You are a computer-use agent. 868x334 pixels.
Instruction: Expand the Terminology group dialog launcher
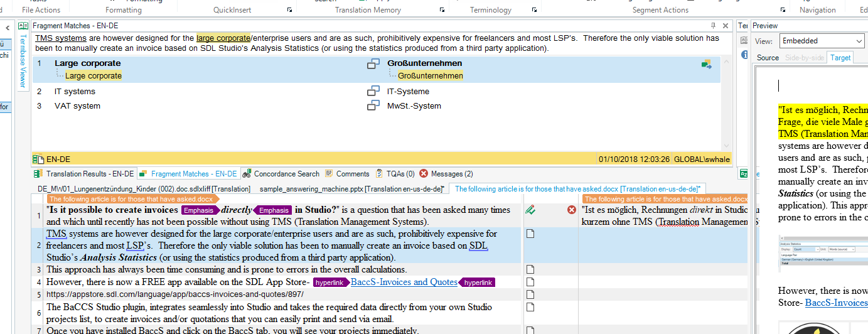pyautogui.click(x=533, y=10)
